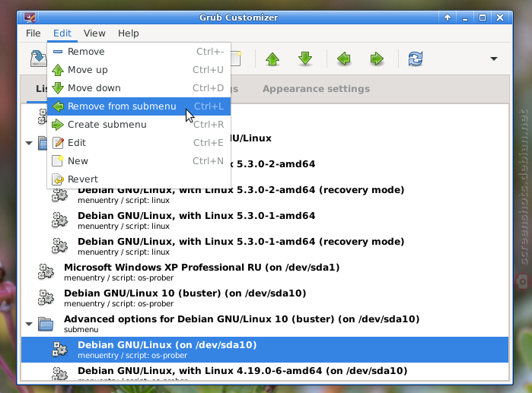Click the title bar up-arrow shade button
The image size is (532, 393).
pyautogui.click(x=448, y=17)
